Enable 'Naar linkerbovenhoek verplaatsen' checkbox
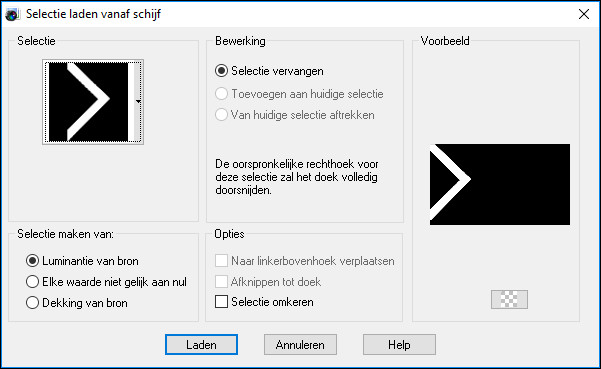Viewport: 601px width, 369px height. (305, 261)
